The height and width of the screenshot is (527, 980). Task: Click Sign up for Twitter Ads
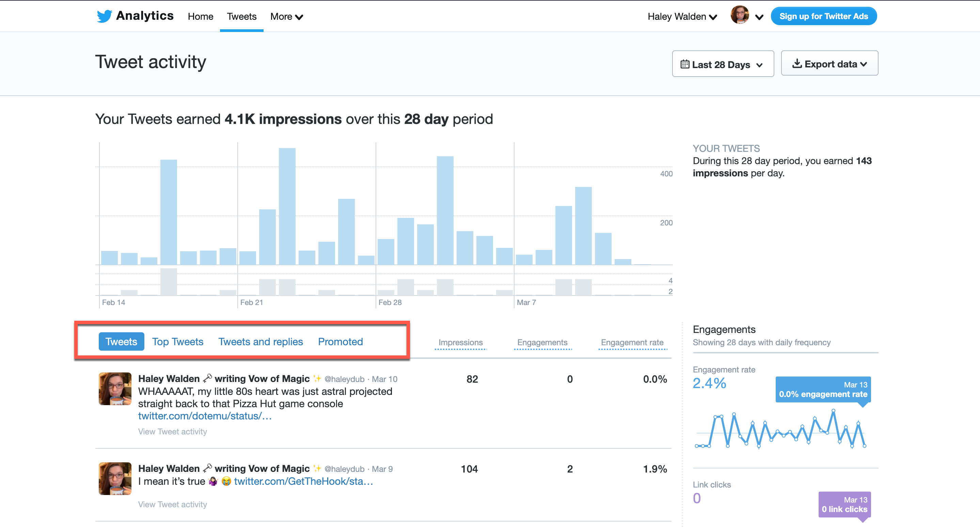click(x=824, y=16)
